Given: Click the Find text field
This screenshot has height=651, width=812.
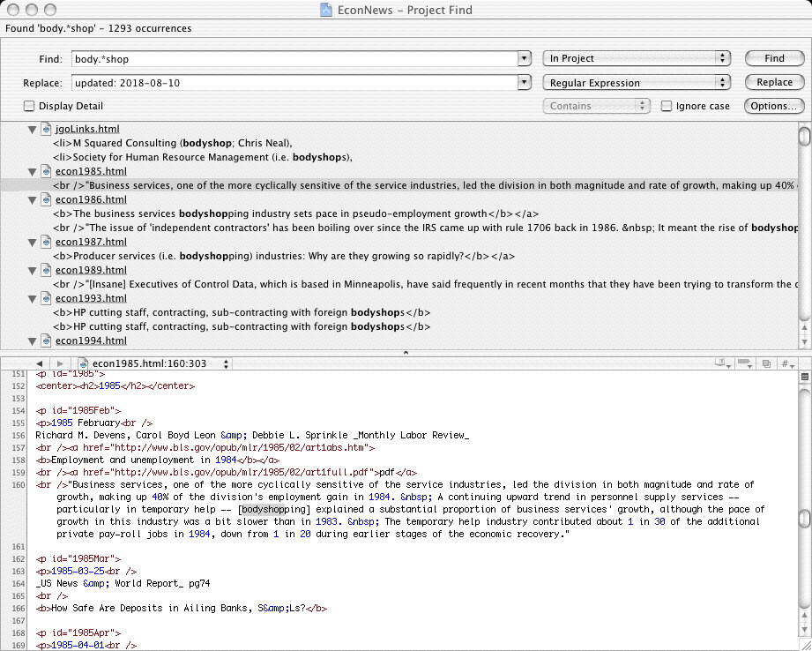Looking at the screenshot, I should click(x=295, y=58).
